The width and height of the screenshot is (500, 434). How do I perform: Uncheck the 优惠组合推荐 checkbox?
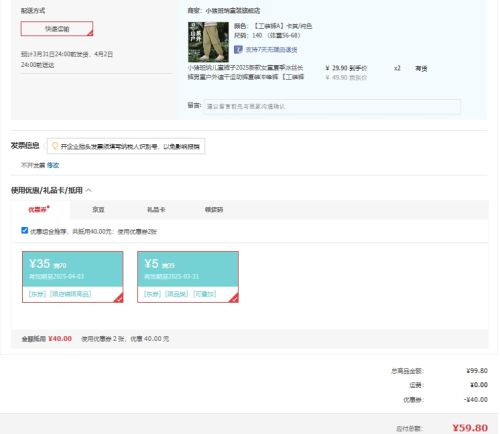25,230
